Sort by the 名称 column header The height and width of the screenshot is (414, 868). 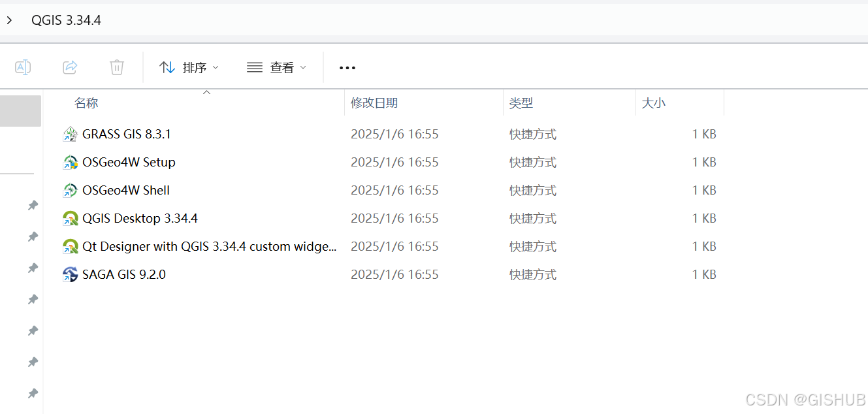(x=86, y=103)
